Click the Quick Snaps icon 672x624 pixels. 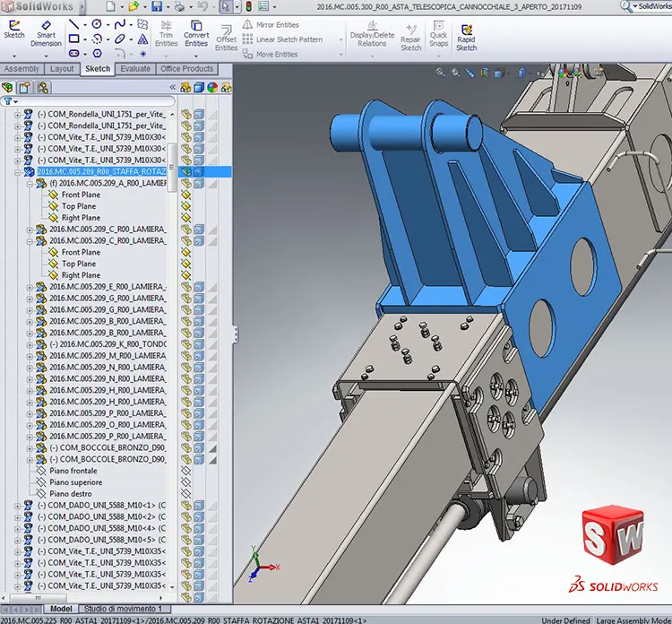pos(438,33)
